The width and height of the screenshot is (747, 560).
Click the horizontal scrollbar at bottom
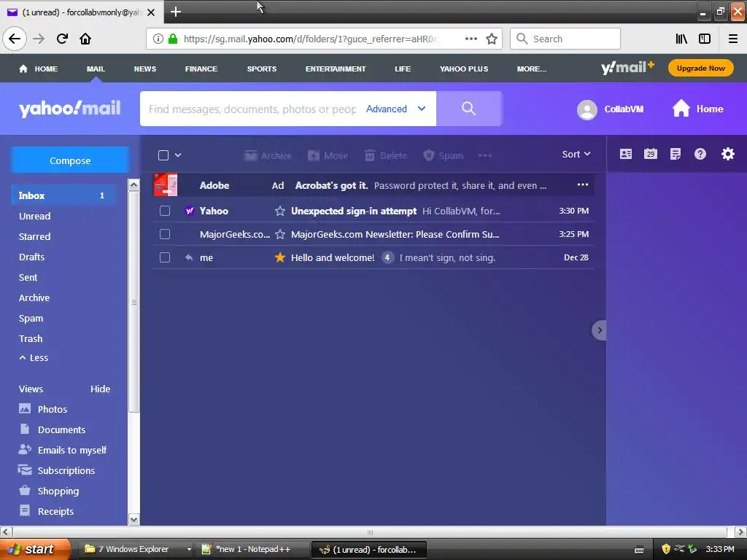[370, 532]
